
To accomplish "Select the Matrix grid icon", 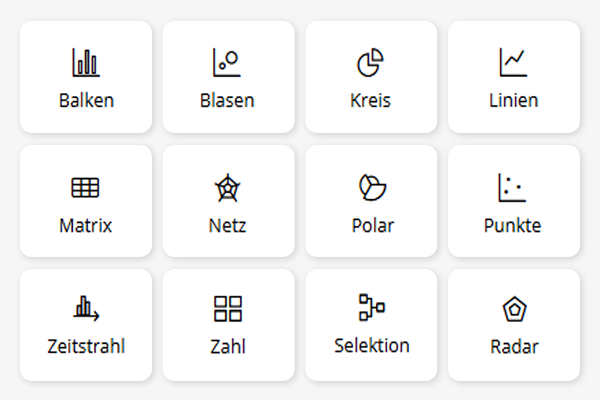I will (86, 187).
